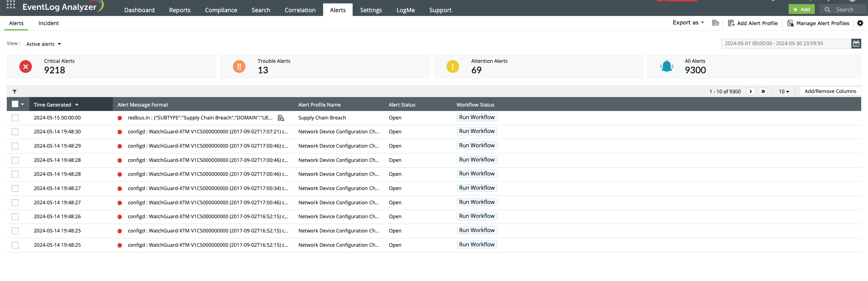This screenshot has height=281, width=868.
Task: Open the apps grid launcher icon
Action: 11,5
